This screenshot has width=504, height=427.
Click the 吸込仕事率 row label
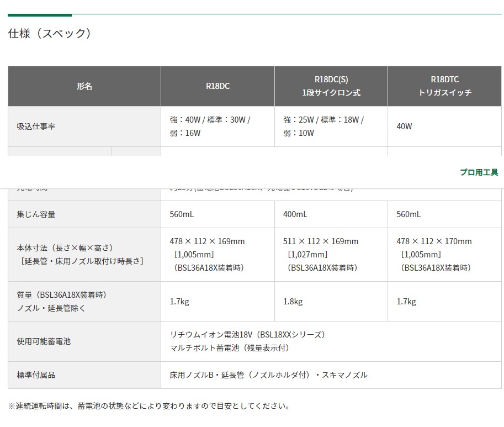[36, 126]
